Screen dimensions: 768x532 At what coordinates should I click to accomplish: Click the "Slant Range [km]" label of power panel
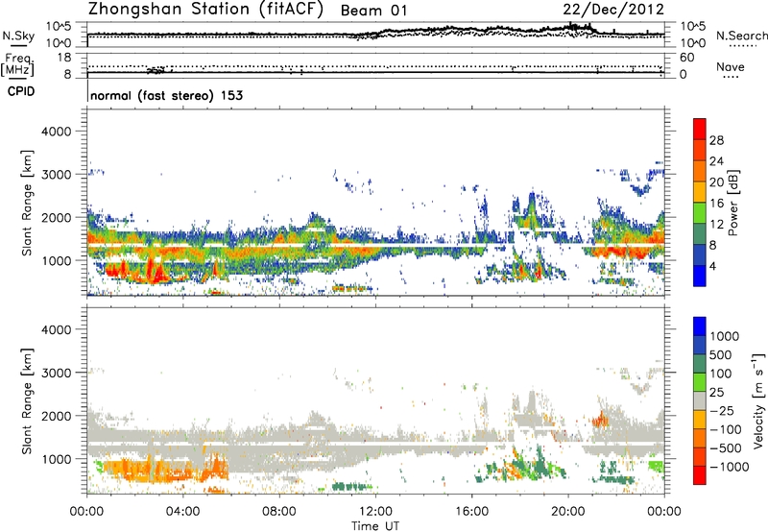27,203
